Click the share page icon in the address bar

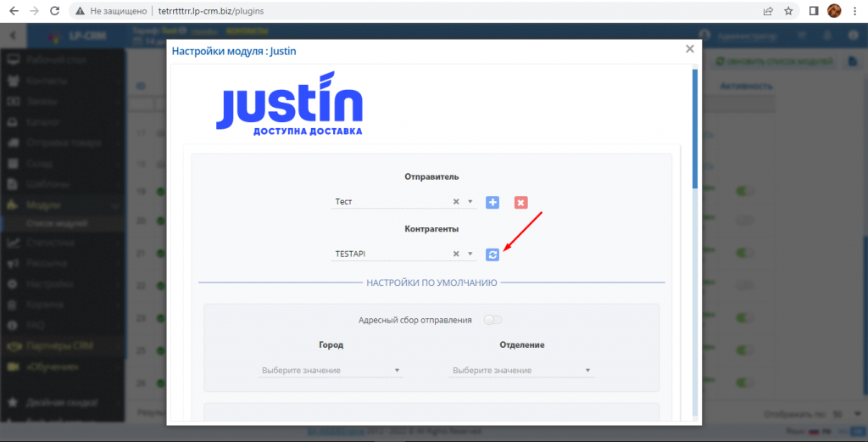pos(768,11)
